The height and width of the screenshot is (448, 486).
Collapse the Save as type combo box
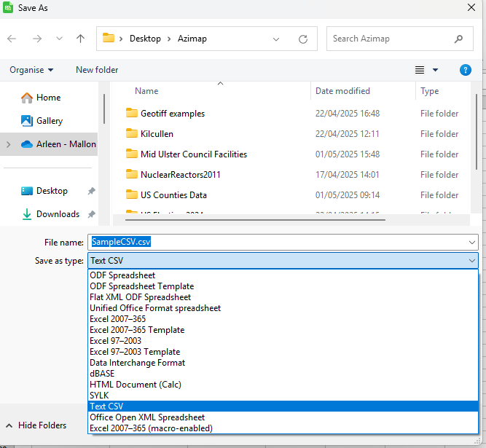pyautogui.click(x=471, y=261)
